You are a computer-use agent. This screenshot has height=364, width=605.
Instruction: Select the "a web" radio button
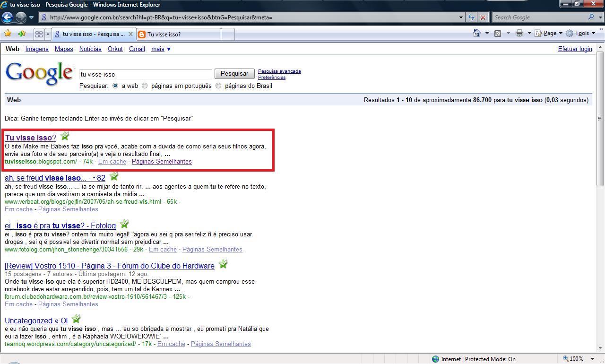click(x=115, y=86)
